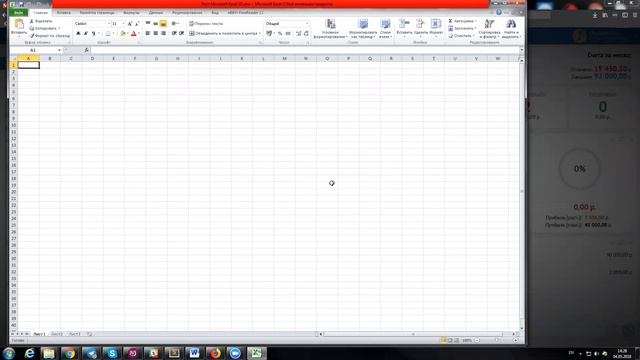Screen dimensions: 640x360
Task: Click AutoSum (Автосумма) sigma
Action: click(x=462, y=21)
